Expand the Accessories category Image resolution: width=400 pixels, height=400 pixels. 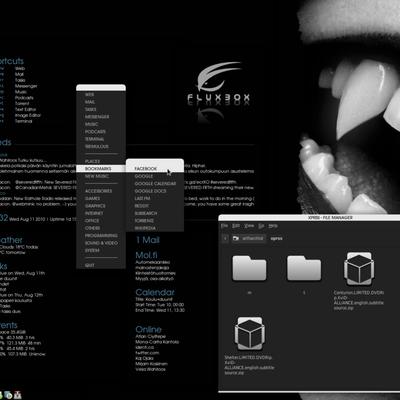pyautogui.click(x=101, y=191)
